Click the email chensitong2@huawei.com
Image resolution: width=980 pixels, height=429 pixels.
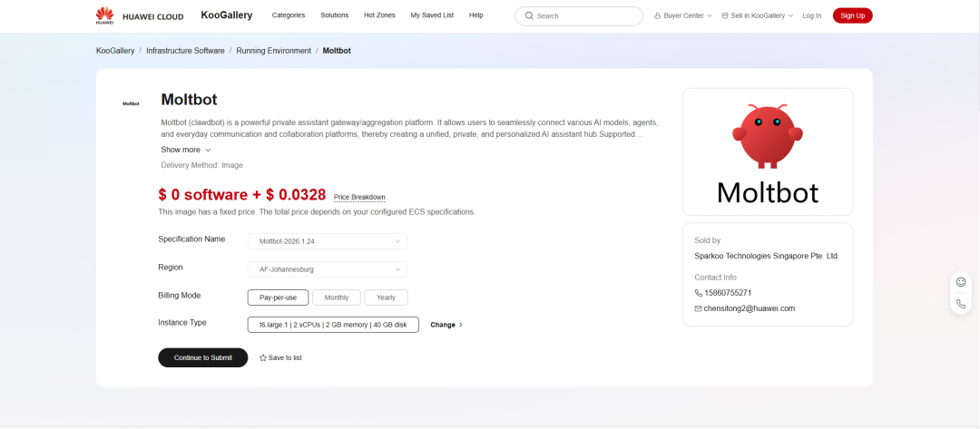[750, 308]
